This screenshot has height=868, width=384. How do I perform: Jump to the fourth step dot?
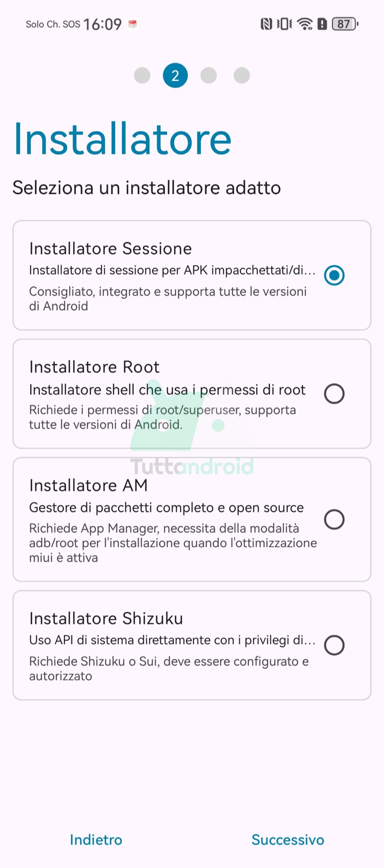click(x=242, y=75)
